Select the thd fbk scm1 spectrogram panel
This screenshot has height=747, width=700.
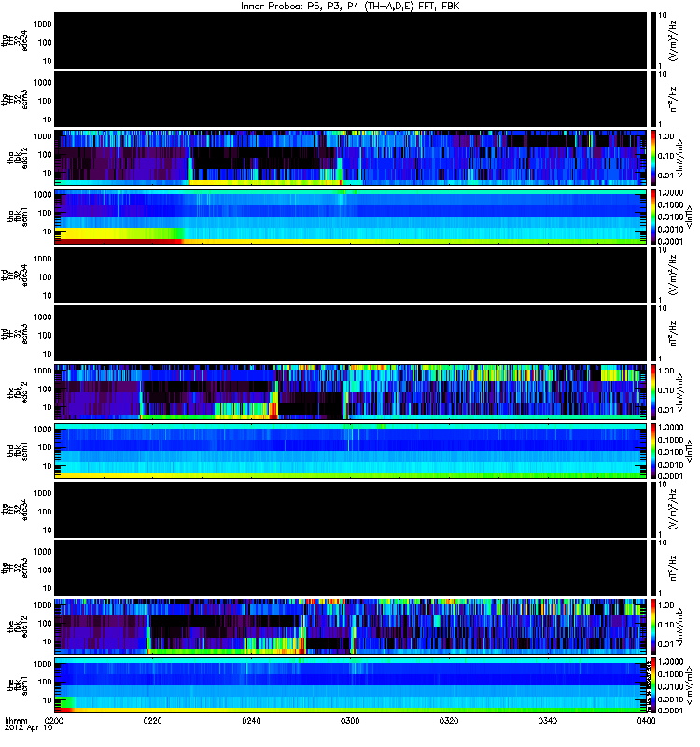tap(351, 452)
